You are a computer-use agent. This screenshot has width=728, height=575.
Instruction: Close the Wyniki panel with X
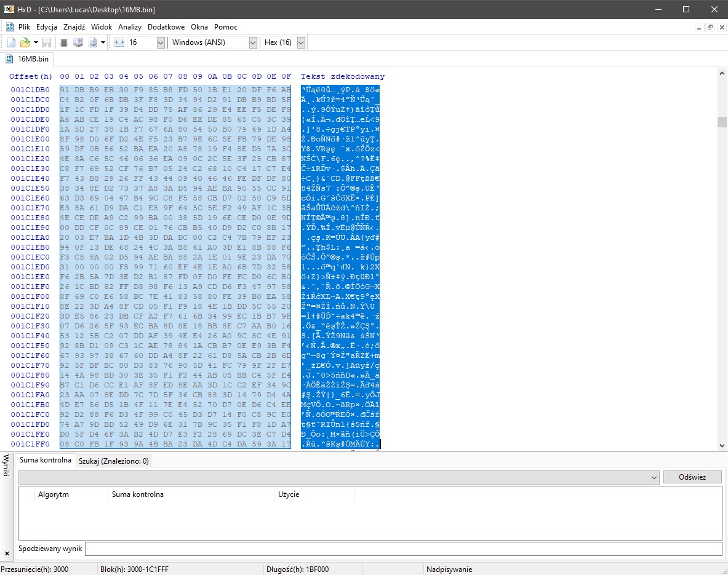[7, 553]
